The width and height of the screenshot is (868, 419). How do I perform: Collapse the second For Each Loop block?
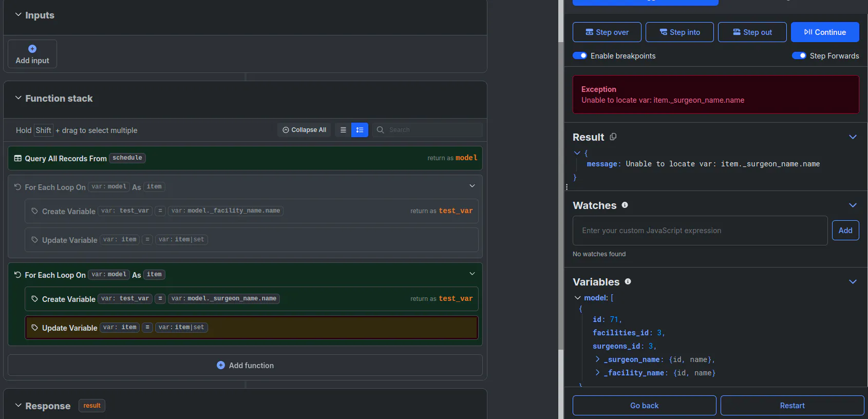pyautogui.click(x=472, y=274)
